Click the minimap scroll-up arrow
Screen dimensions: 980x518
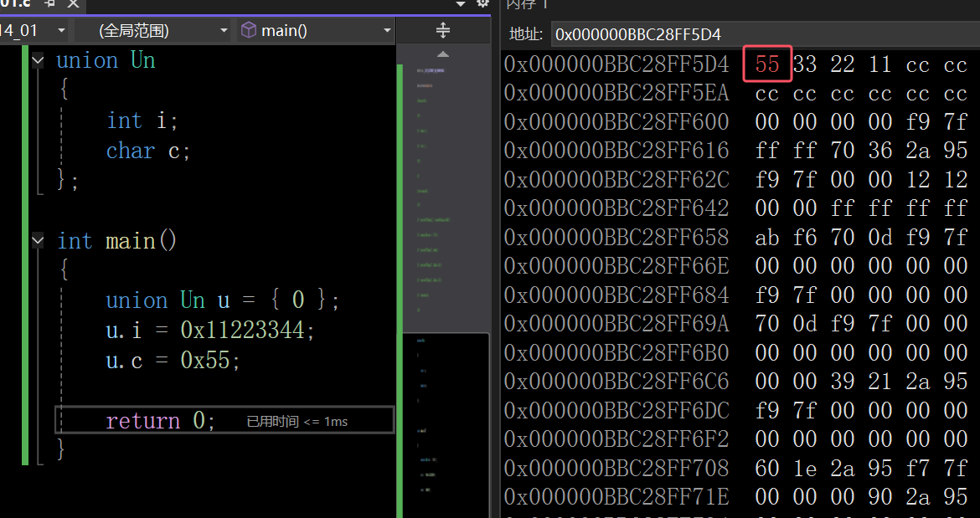pyautogui.click(x=443, y=54)
